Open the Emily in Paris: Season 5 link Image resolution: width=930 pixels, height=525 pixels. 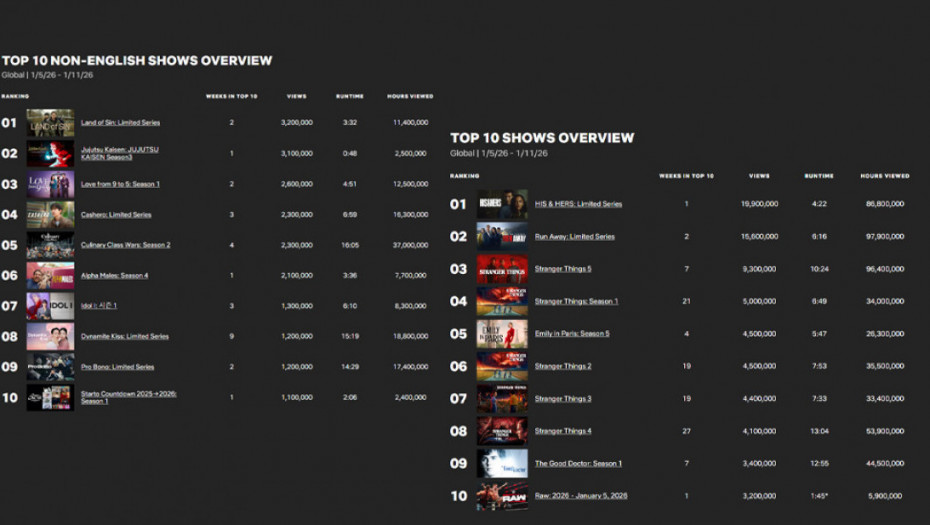tap(572, 334)
